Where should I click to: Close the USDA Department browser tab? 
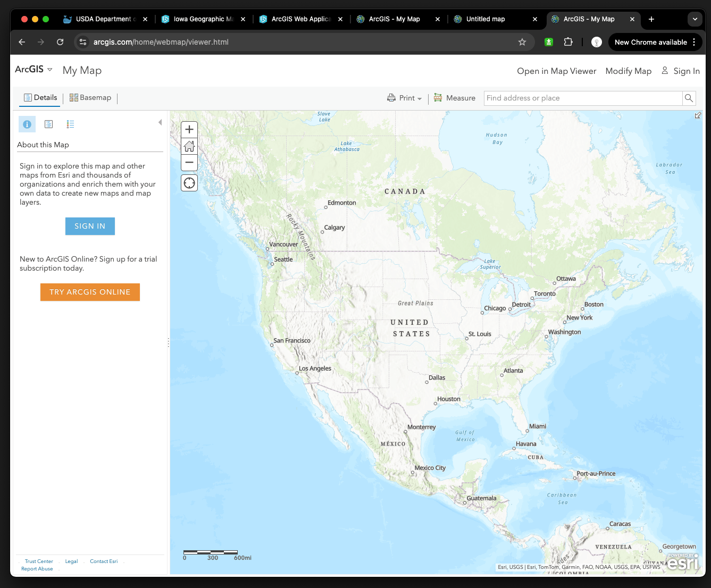tap(145, 19)
